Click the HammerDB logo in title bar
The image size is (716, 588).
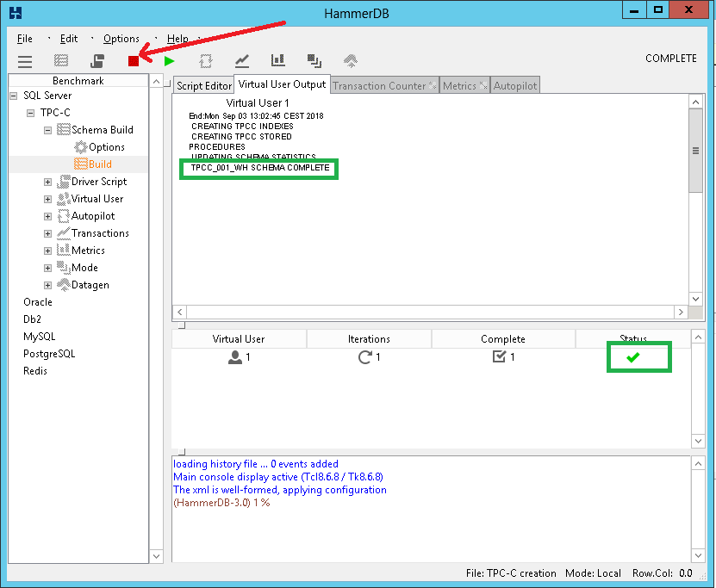click(16, 13)
